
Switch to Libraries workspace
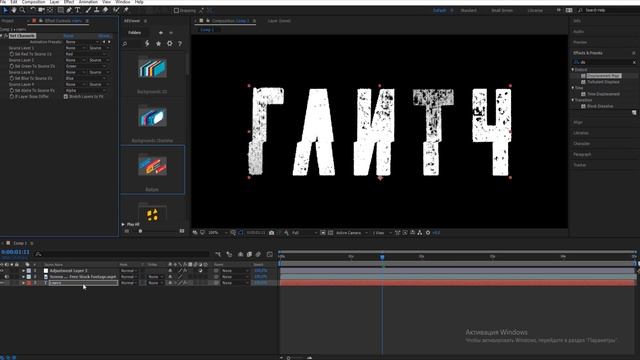tap(535, 10)
